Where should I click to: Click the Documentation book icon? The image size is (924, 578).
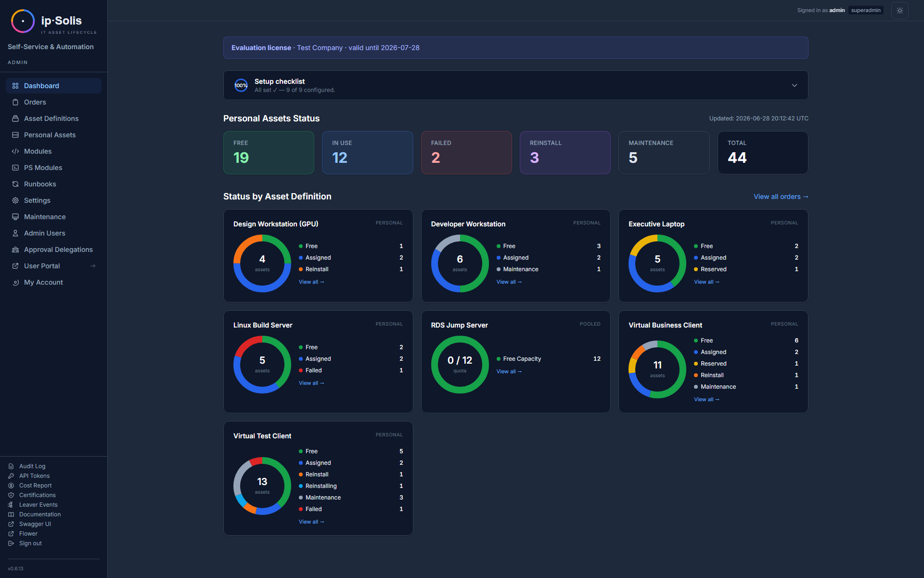tap(11, 514)
